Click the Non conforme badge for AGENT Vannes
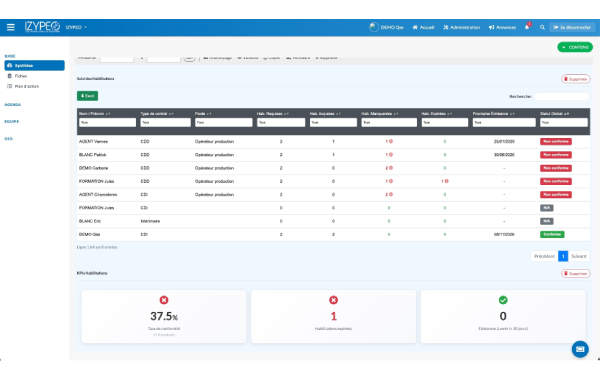This screenshot has height=380, width=600. (x=556, y=142)
